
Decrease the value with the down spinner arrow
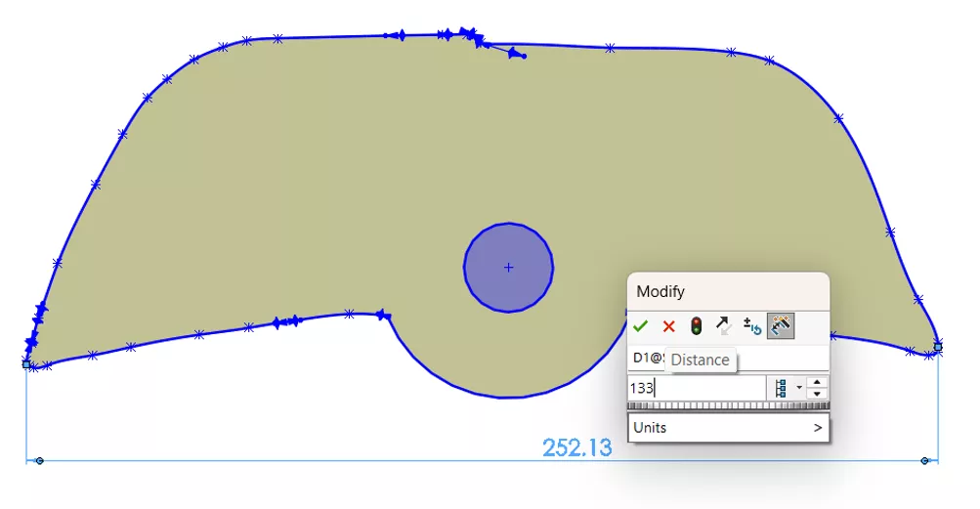817,394
